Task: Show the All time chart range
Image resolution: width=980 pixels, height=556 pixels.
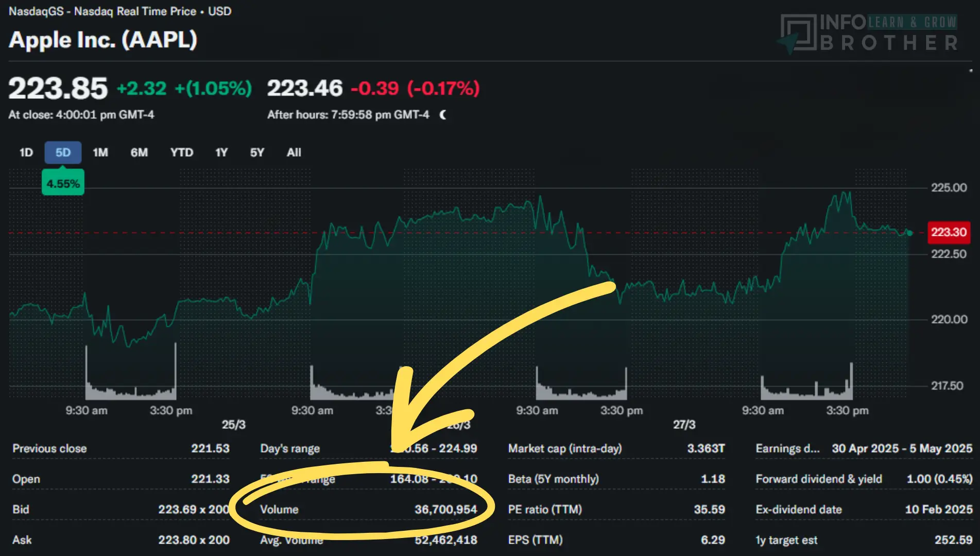Action: coord(294,152)
